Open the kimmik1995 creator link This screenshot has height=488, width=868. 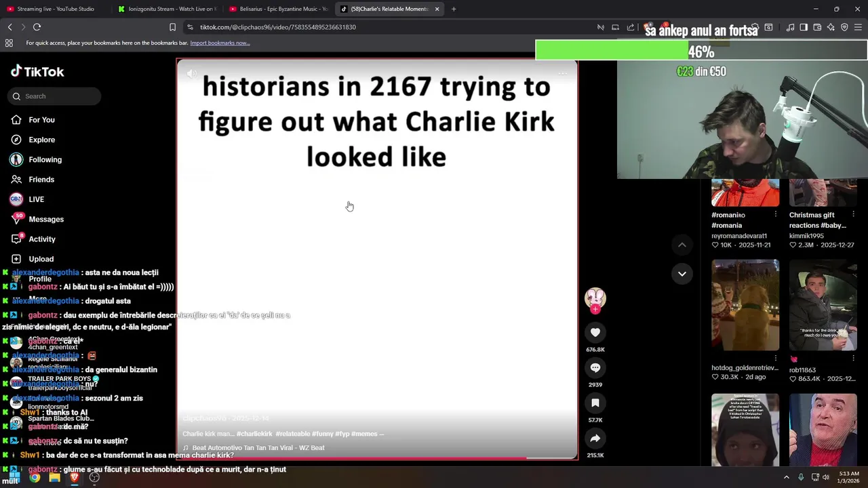pos(806,236)
